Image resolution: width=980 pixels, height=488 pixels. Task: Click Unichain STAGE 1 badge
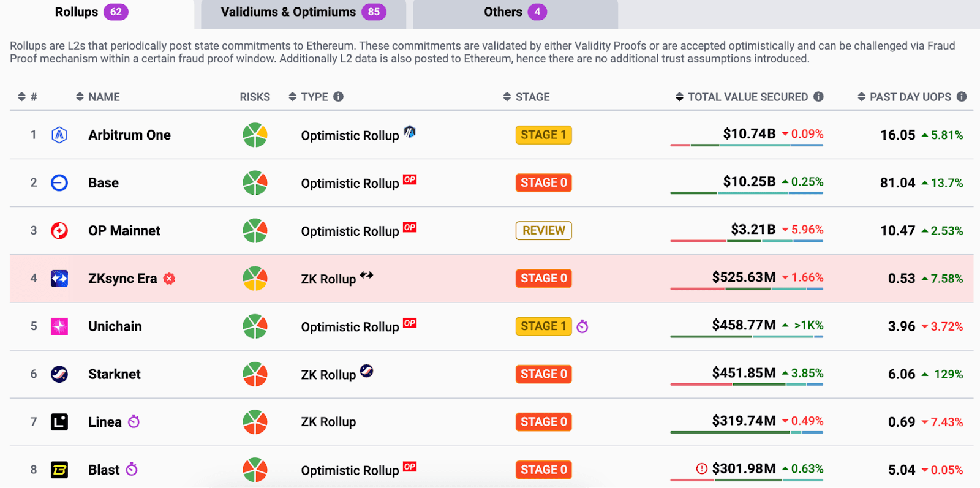pyautogui.click(x=543, y=326)
